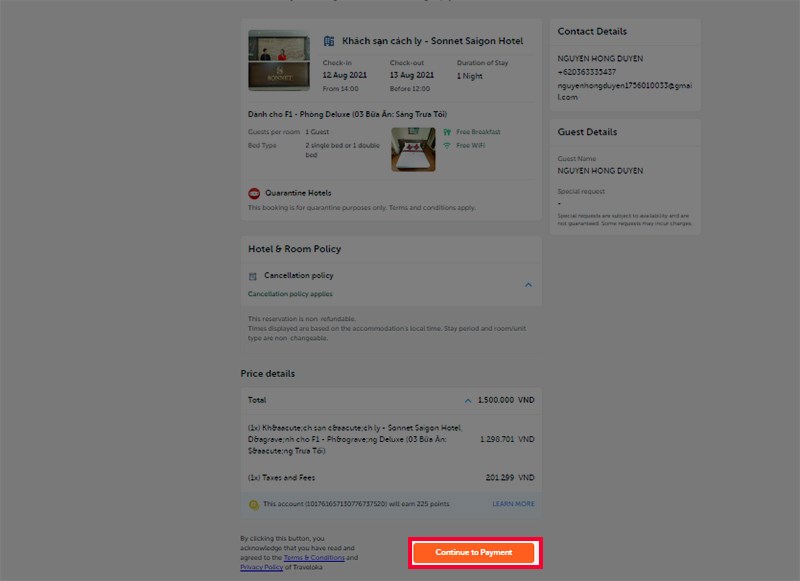Click the hotel building icon beside hotel name
800x581 pixels.
click(x=329, y=41)
